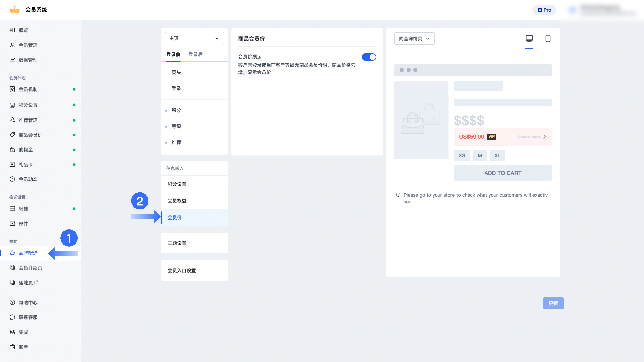644x362 pixels.
Task: Click the blurred account area at top right
Action: click(x=602, y=10)
